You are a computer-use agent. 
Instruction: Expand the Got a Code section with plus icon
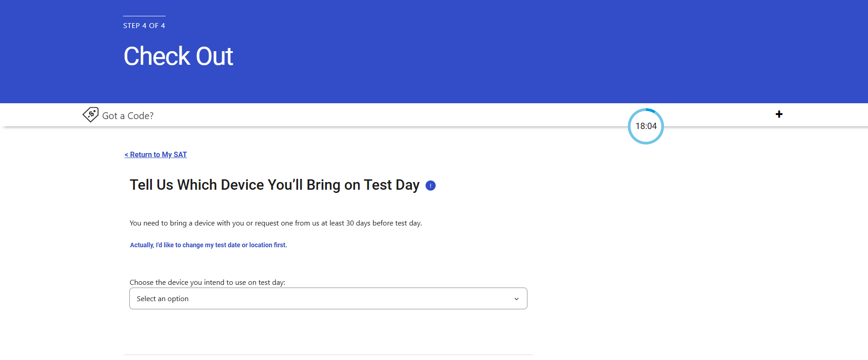pyautogui.click(x=779, y=114)
